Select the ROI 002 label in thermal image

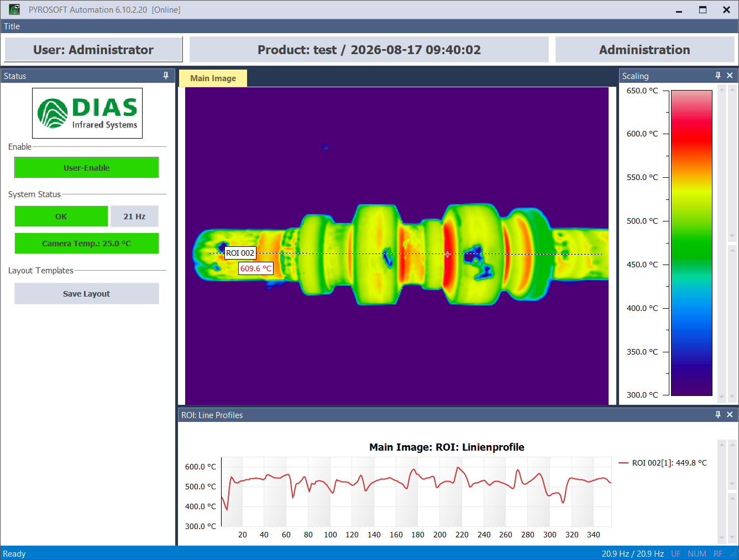(x=240, y=253)
